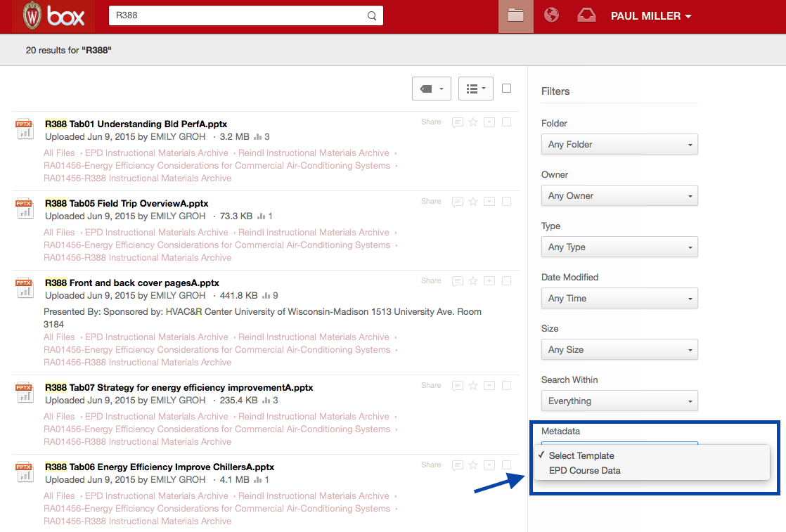Star R388 Front and back cover pagesA
The height and width of the screenshot is (532, 786).
[473, 280]
